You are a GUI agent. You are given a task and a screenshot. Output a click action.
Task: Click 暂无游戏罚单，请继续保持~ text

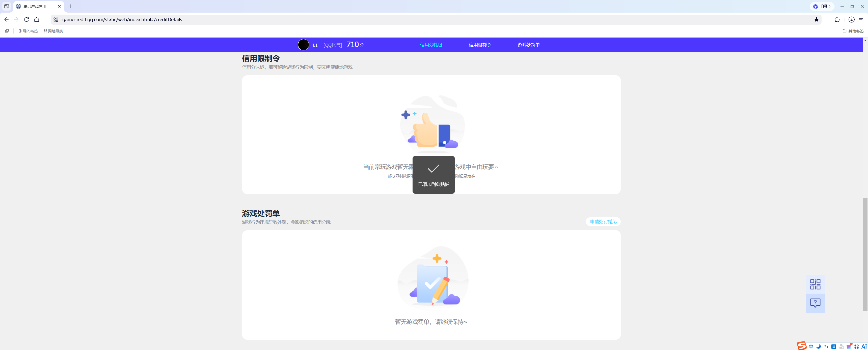(x=431, y=322)
